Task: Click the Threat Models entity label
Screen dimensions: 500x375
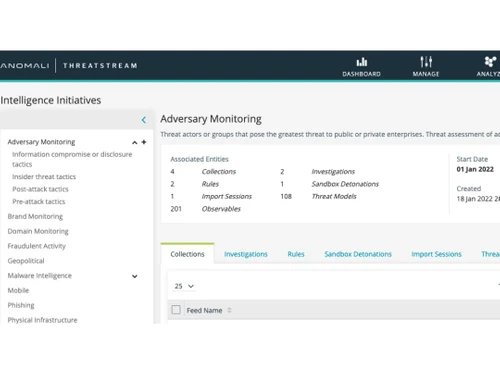Action: tap(334, 196)
